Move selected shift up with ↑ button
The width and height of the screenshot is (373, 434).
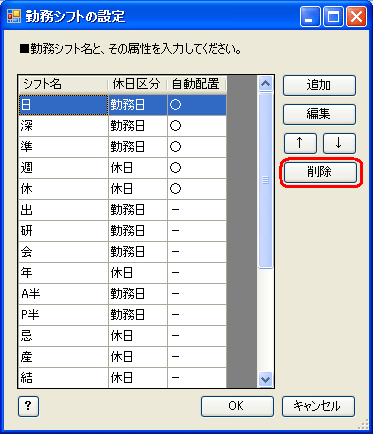[300, 143]
